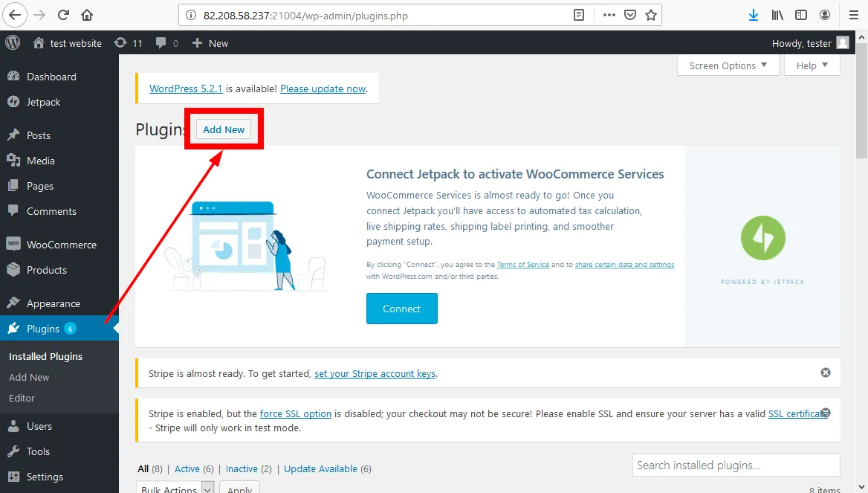868x493 pixels.
Task: Open Appearance in the sidebar
Action: point(54,303)
